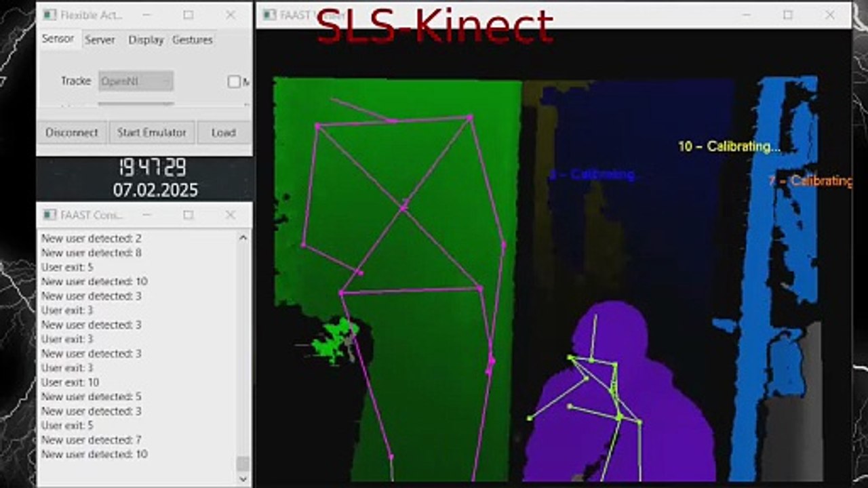Close the Flexible Action window
The width and height of the screenshot is (868, 488).
click(x=230, y=15)
